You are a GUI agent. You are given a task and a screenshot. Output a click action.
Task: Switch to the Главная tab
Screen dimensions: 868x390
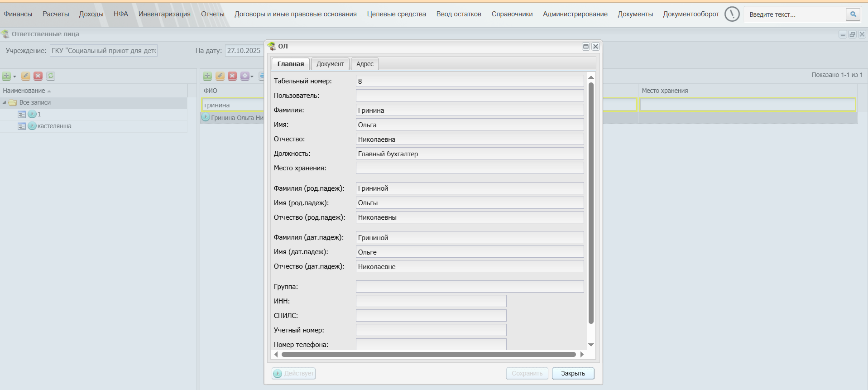291,64
